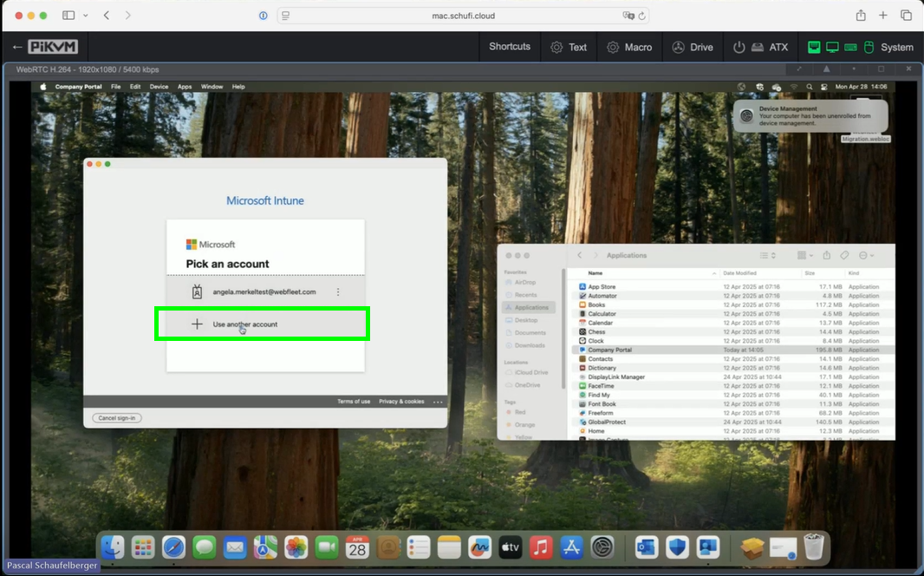Open the blue App Store icon in the Dock
Viewport: 924px width, 576px height.
(x=571, y=547)
